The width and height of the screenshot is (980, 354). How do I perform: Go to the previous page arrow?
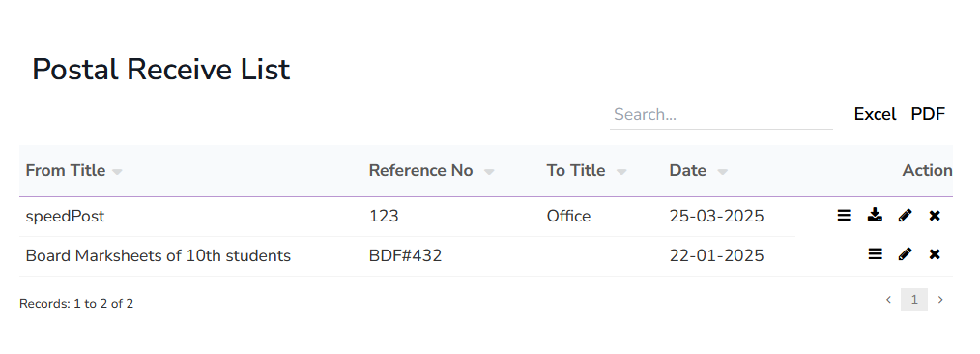point(888,300)
